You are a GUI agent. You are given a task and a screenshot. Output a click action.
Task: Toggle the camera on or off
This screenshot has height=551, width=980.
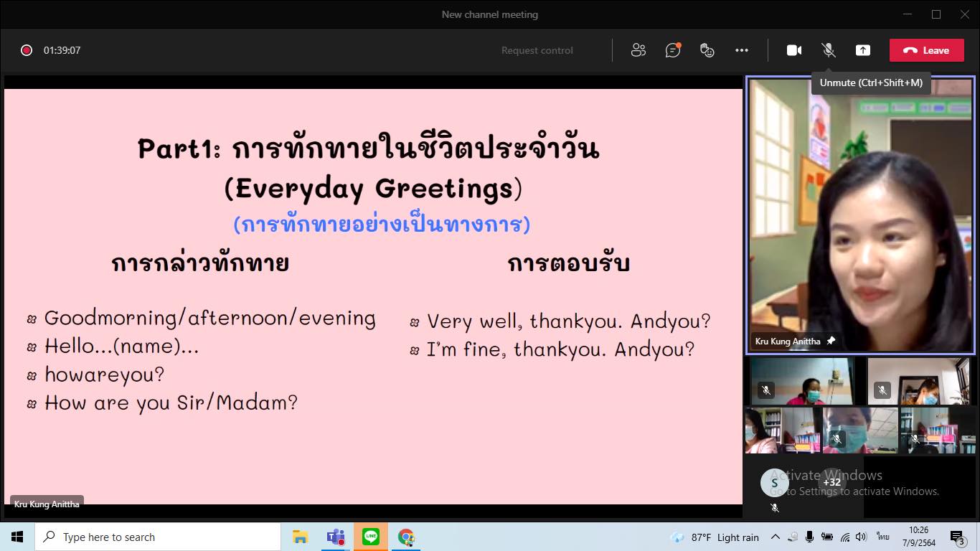tap(794, 50)
